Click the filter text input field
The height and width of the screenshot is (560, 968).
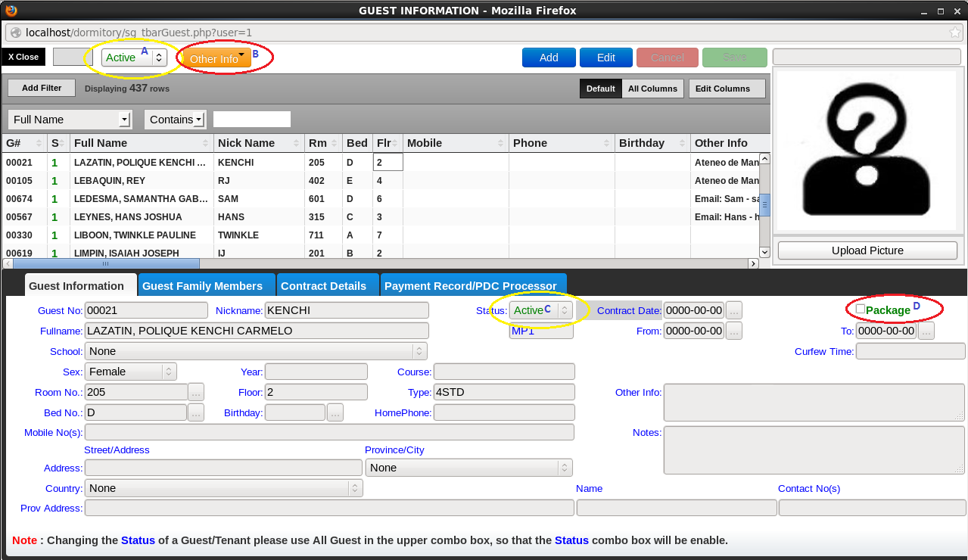tap(252, 120)
